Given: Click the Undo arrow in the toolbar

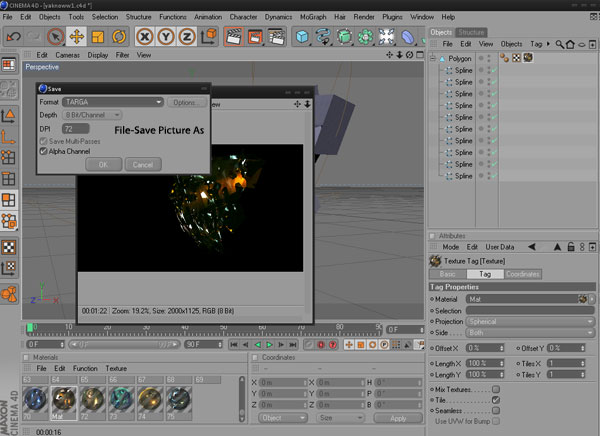Looking at the screenshot, I should [x=14, y=37].
